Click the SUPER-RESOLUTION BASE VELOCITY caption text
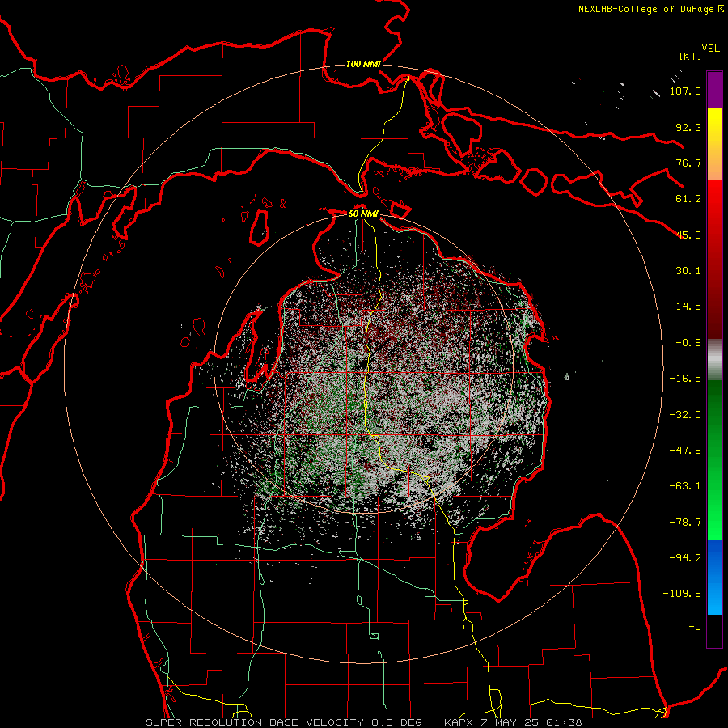 tap(255, 722)
